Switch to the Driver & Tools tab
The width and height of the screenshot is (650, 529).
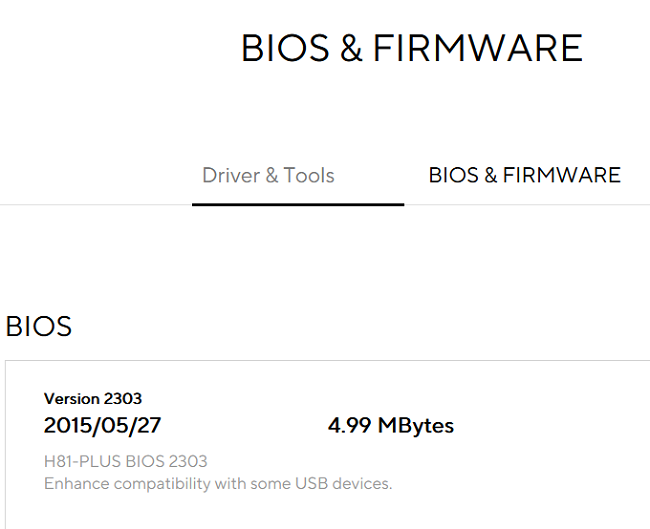click(268, 176)
